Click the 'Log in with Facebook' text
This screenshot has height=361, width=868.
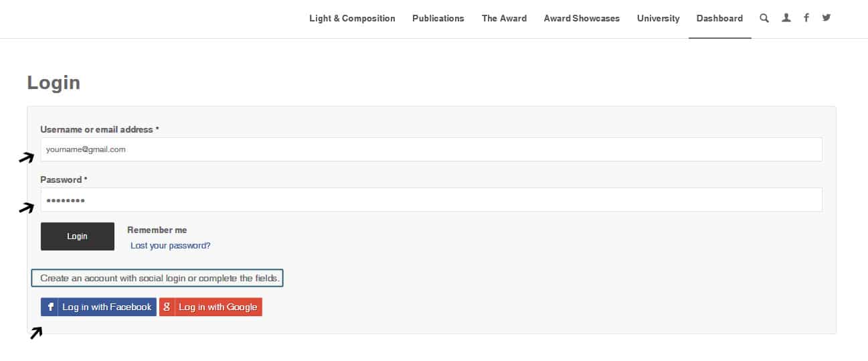(x=107, y=307)
